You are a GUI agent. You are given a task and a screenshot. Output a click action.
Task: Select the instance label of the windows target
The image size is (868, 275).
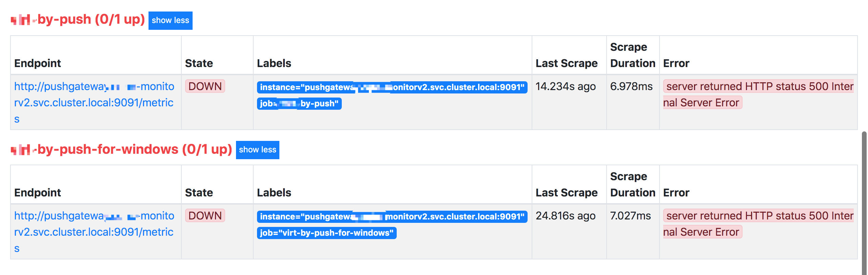click(392, 216)
